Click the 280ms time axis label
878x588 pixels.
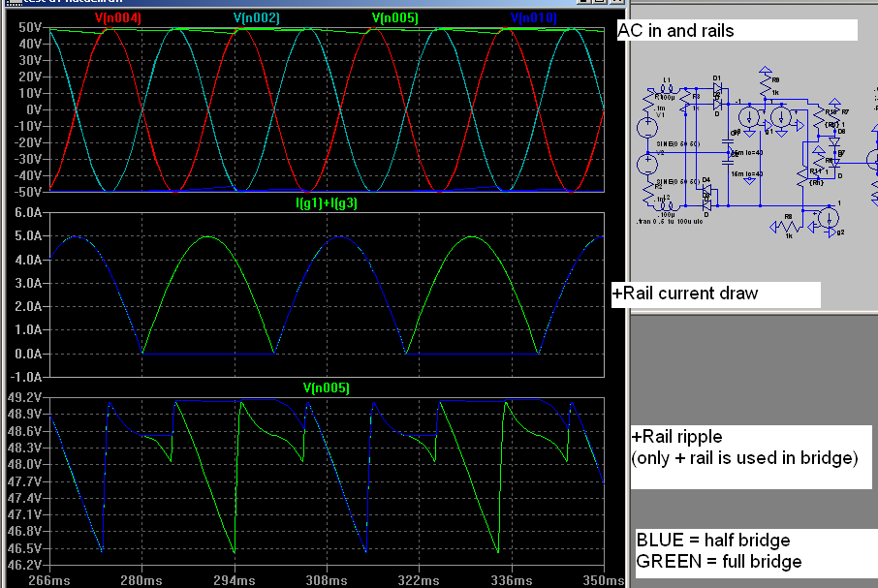coord(141,580)
